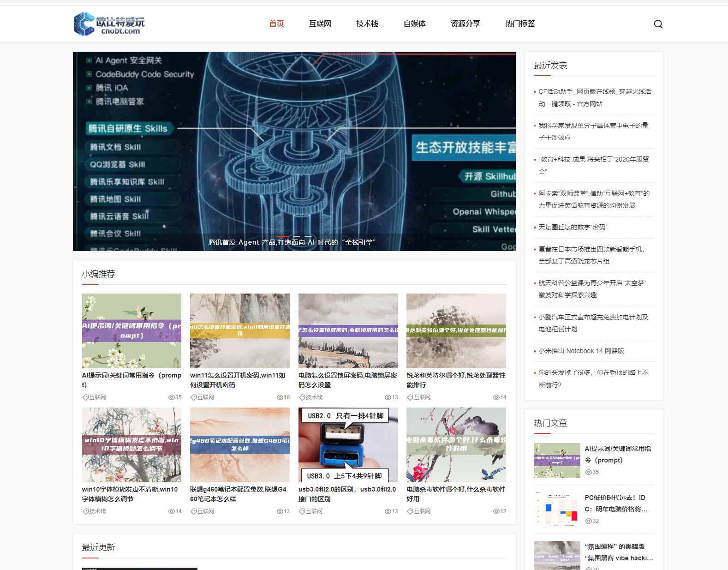Open recent post "教育+科技"成果
Viewport: 728px width, 570px height.
pos(594,165)
